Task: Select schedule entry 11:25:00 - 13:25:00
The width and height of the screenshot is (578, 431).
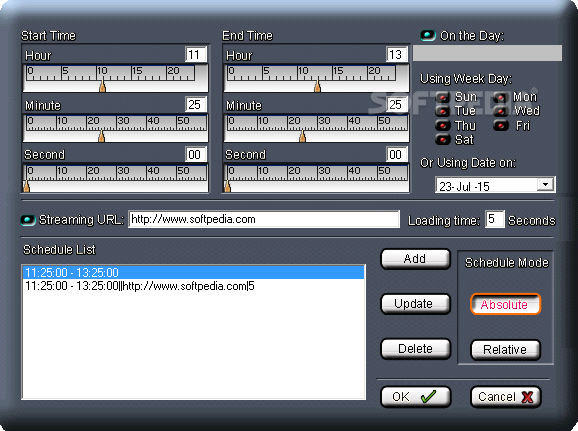Action: click(194, 272)
